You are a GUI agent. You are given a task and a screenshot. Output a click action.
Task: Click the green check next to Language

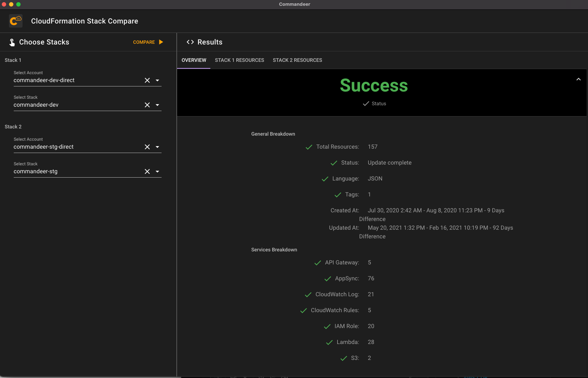pos(325,179)
